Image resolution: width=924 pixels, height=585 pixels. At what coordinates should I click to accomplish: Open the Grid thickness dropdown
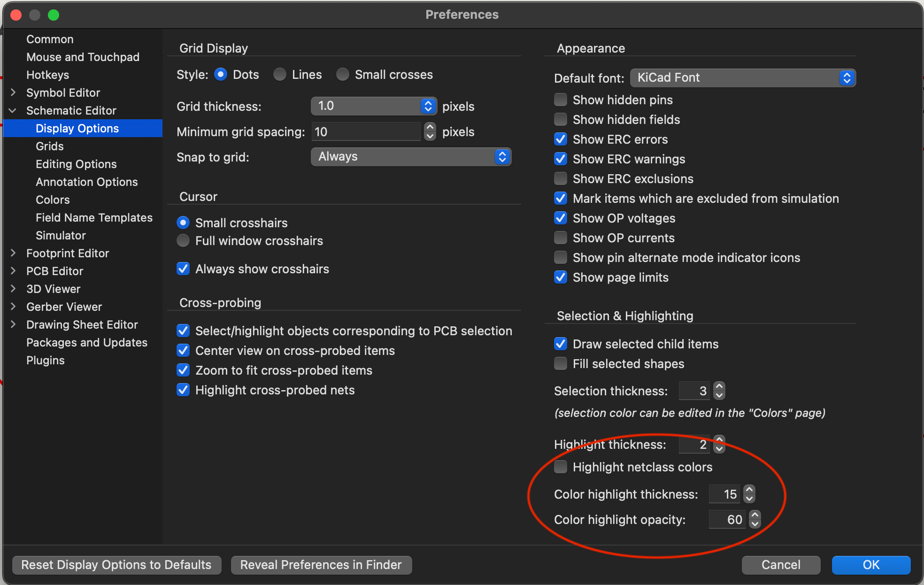(x=374, y=106)
